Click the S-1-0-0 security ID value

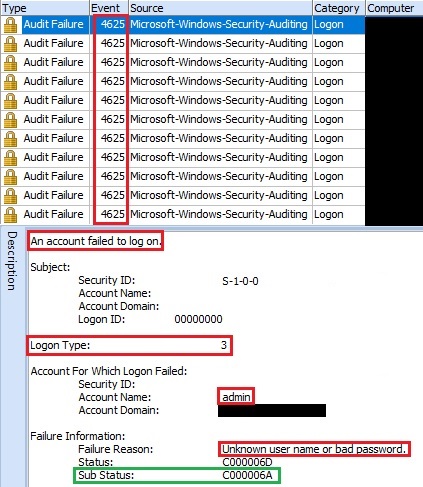click(240, 281)
